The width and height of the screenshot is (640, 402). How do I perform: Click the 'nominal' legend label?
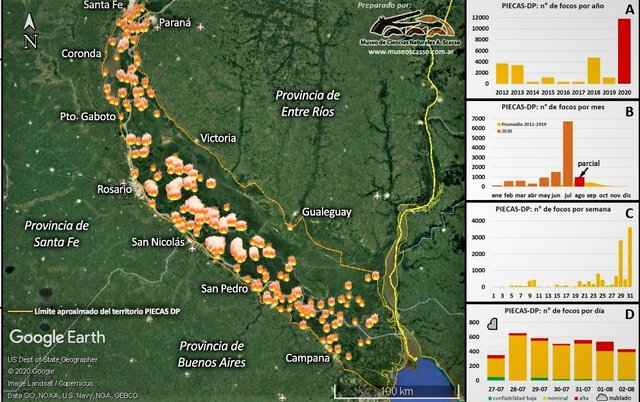coord(558,398)
